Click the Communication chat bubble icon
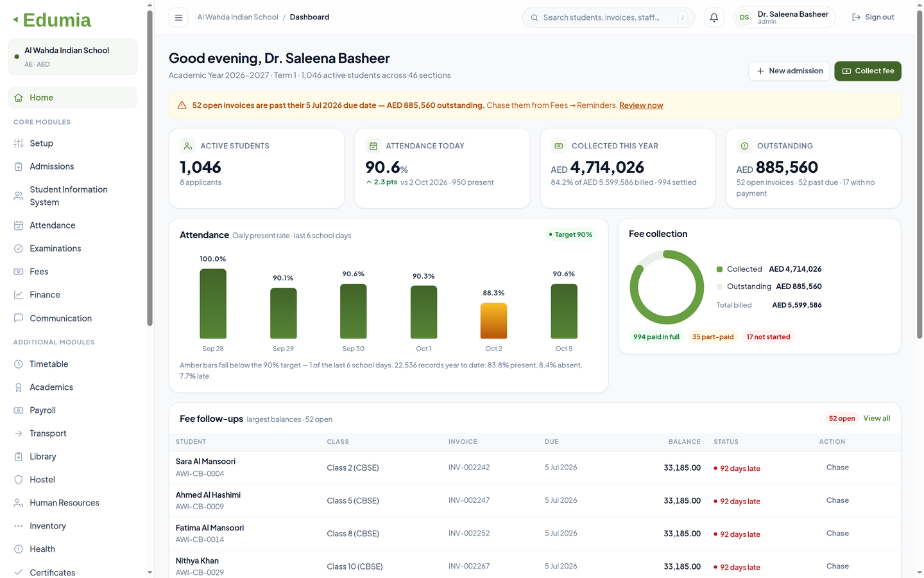Screen dimensions: 924x578 coord(19,318)
